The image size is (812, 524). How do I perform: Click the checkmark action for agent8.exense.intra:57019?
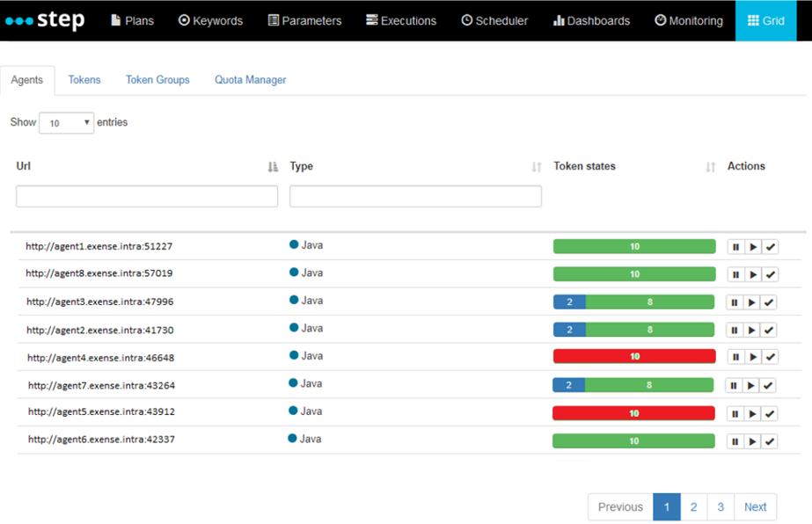click(770, 273)
